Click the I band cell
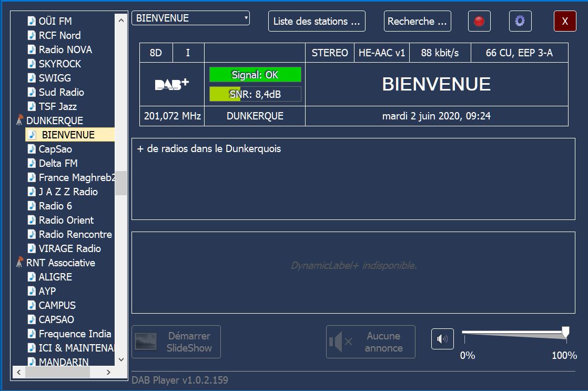588x391 pixels. point(188,53)
